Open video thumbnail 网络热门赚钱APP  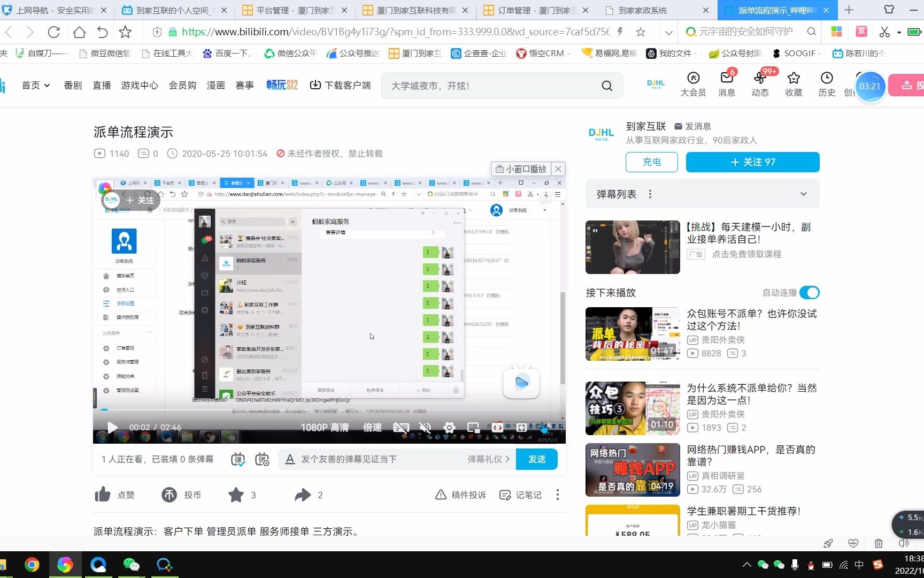[633, 470]
